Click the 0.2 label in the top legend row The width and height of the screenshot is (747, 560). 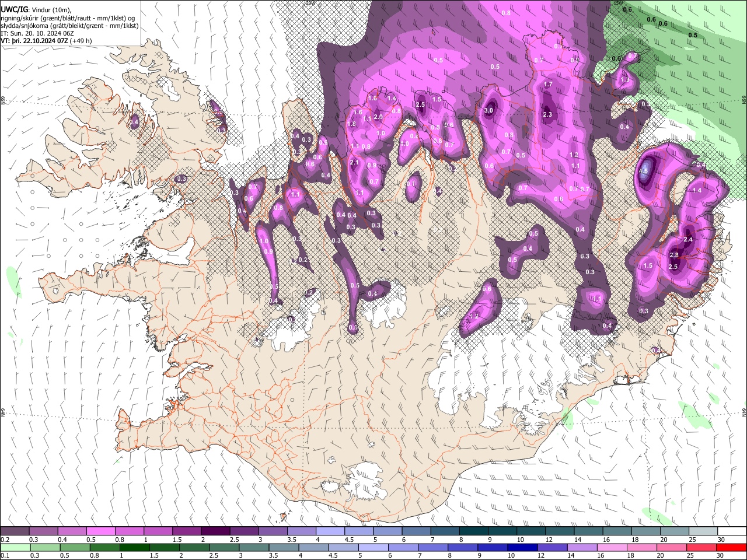(5, 540)
